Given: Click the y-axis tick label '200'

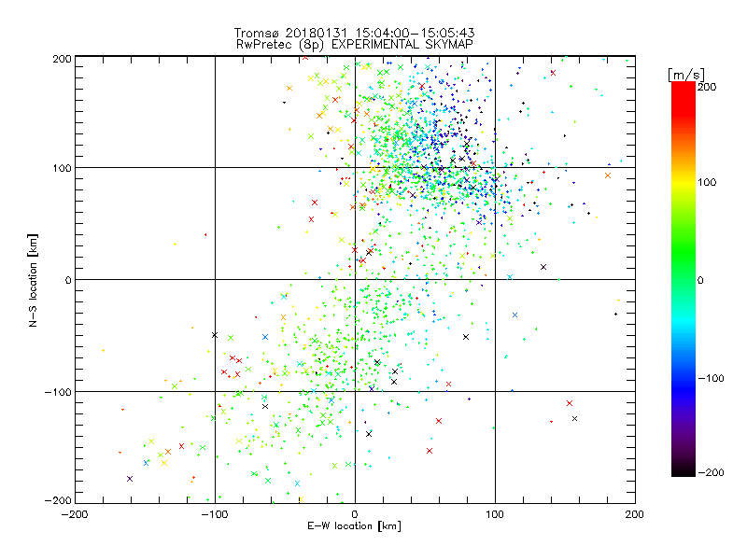Looking at the screenshot, I should [62, 59].
